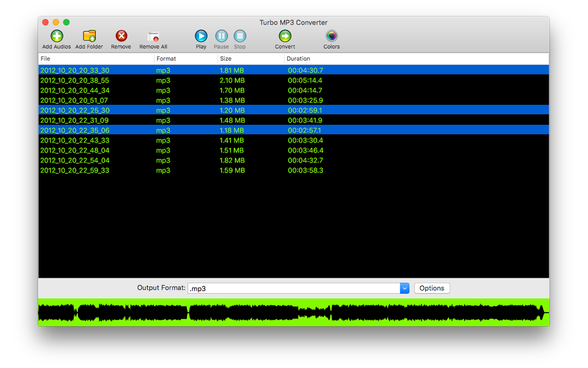The image size is (588, 368).
Task: Click the duration 00:04:30.7
Action: [x=305, y=70]
